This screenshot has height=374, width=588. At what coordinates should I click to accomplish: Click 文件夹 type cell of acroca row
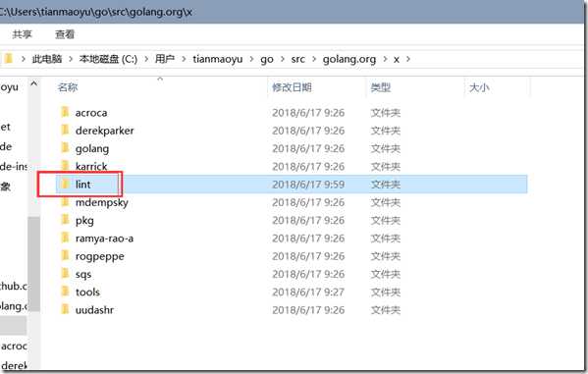tap(386, 113)
